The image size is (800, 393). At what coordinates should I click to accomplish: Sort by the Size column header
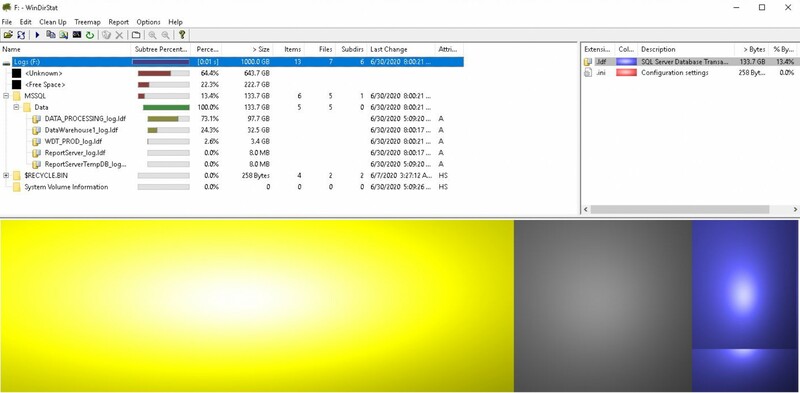coord(247,50)
